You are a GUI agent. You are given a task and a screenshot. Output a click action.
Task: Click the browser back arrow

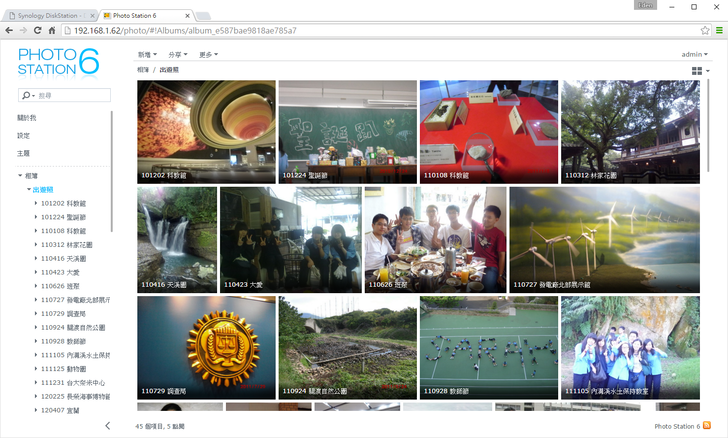coord(9,31)
